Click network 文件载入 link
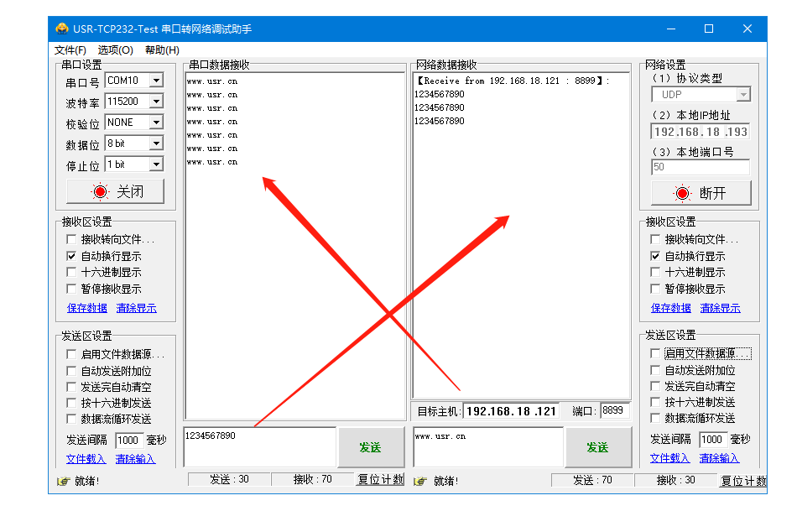This screenshot has width=797, height=532. tap(670, 458)
